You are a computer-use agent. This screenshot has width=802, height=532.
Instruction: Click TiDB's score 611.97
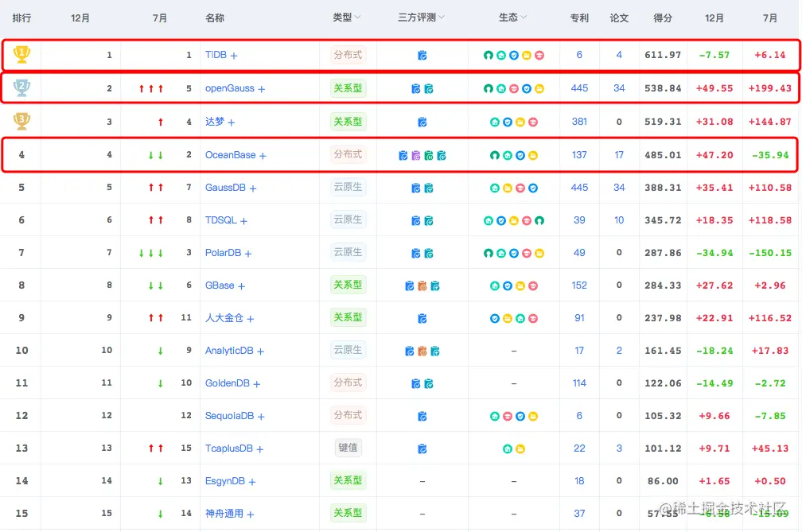[x=663, y=55]
